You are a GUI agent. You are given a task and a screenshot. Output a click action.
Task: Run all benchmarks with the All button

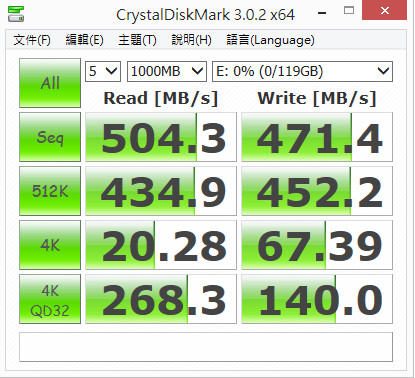pyautogui.click(x=50, y=83)
